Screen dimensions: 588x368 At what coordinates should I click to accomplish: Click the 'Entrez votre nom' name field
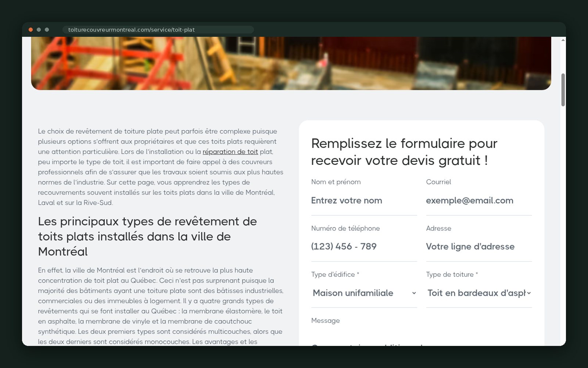364,201
